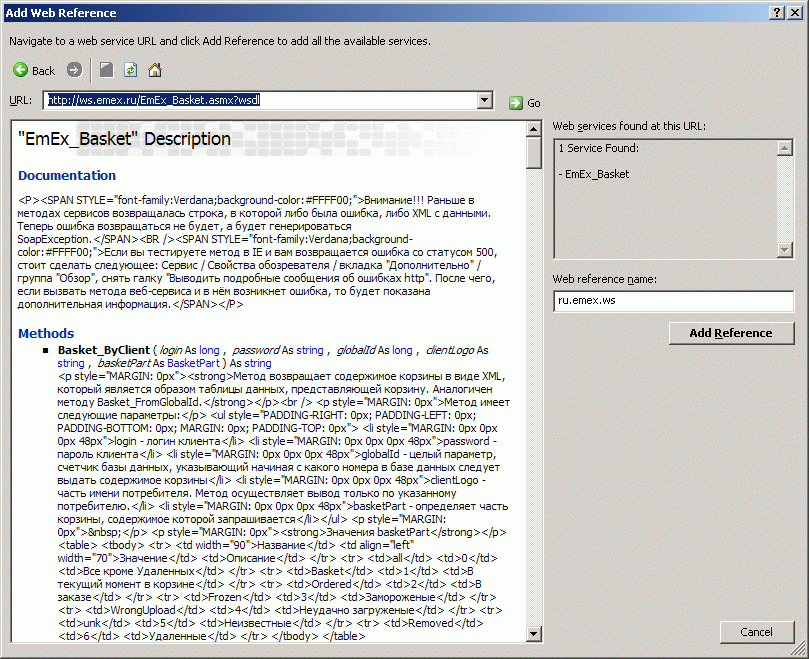809x659 pixels.
Task: Click the Basket_ByClient method name
Action: pos(104,350)
